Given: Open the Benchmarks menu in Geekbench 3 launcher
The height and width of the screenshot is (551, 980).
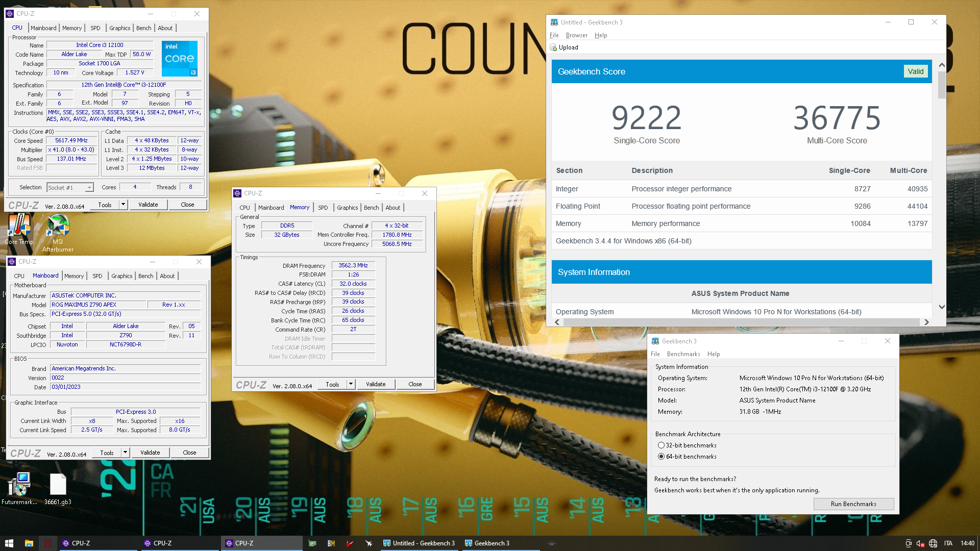Looking at the screenshot, I should coord(683,354).
